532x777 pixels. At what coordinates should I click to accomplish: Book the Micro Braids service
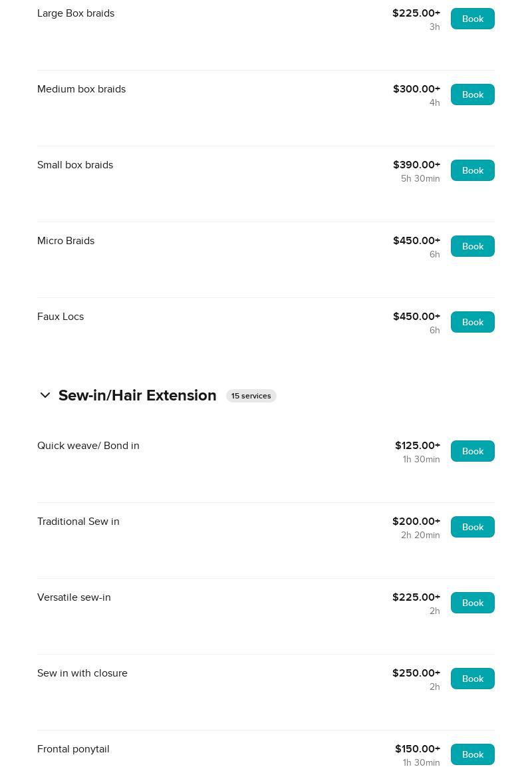tap(472, 246)
